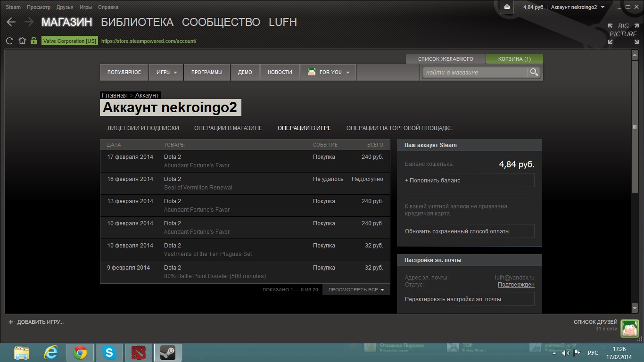
Task: Click the page scrollbar down arrow
Action: click(635, 308)
